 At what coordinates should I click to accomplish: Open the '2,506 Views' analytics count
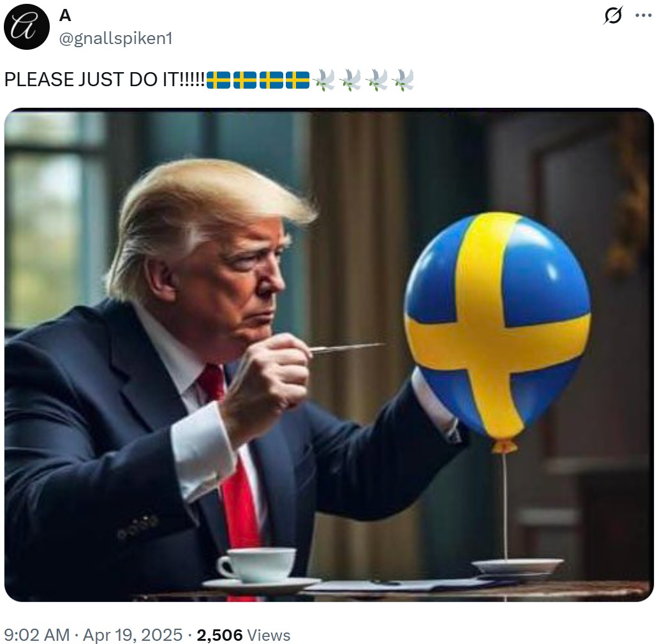243,635
